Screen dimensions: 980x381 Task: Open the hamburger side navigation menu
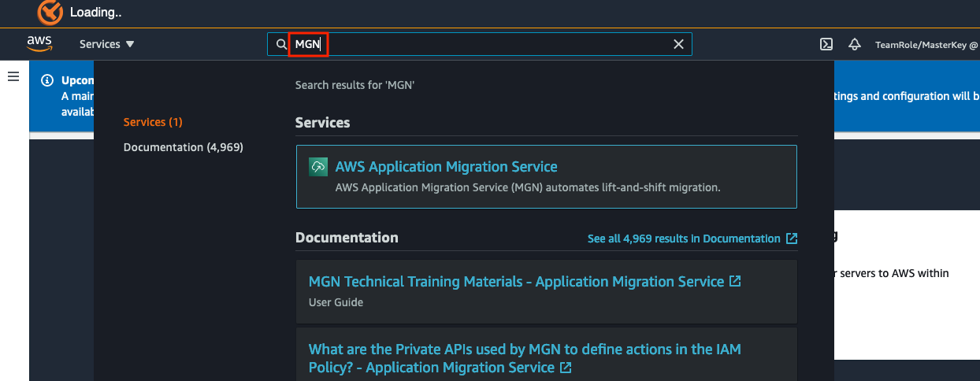click(13, 76)
